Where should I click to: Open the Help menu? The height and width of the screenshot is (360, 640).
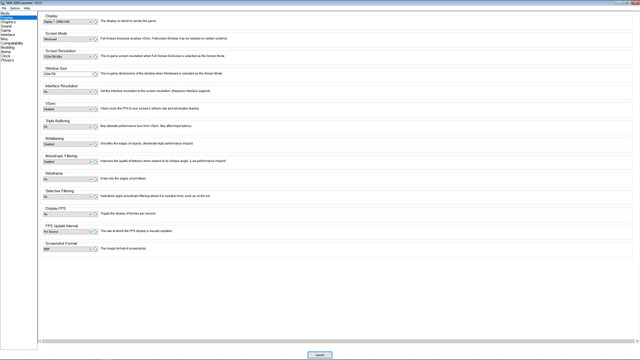[x=27, y=8]
